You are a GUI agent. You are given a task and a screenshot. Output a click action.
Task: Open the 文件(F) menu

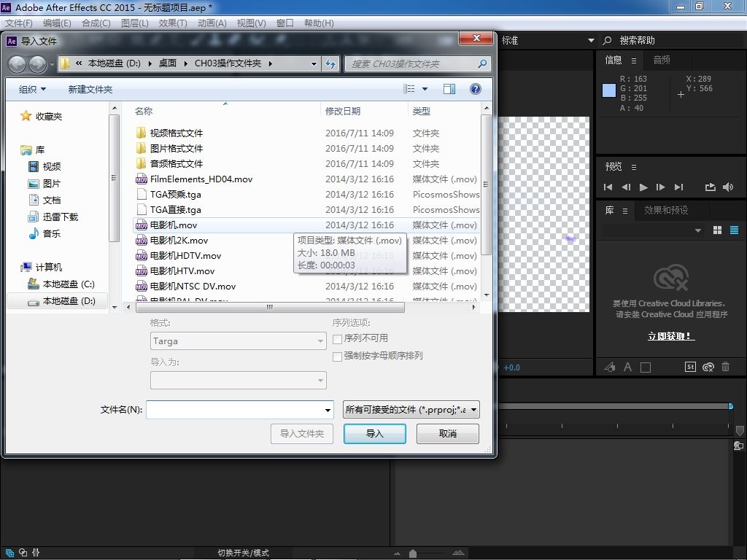(18, 23)
